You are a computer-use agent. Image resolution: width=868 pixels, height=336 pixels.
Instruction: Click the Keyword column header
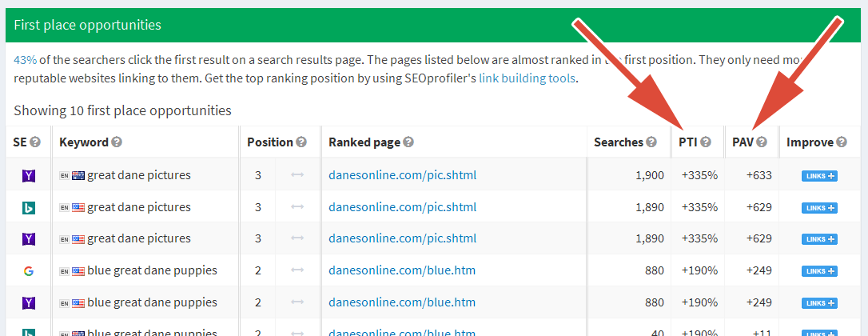point(84,142)
